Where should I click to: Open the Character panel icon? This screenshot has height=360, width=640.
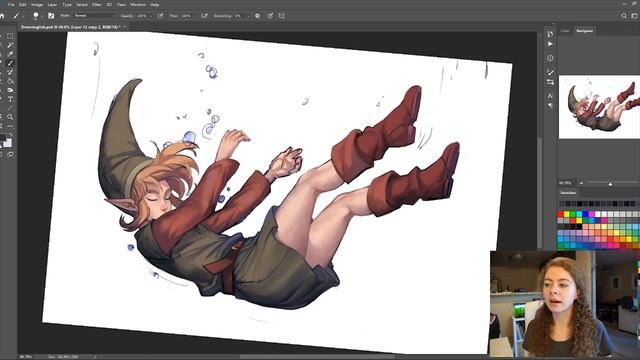(x=550, y=96)
